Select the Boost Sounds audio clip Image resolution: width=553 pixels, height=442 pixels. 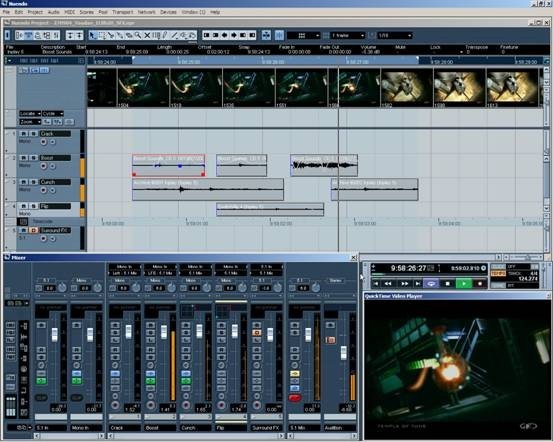[x=169, y=165]
